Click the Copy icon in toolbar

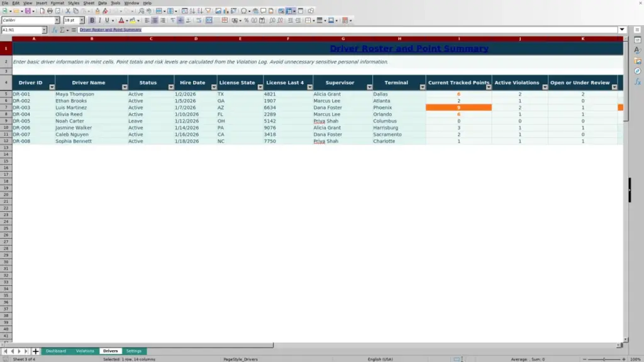pos(75,11)
